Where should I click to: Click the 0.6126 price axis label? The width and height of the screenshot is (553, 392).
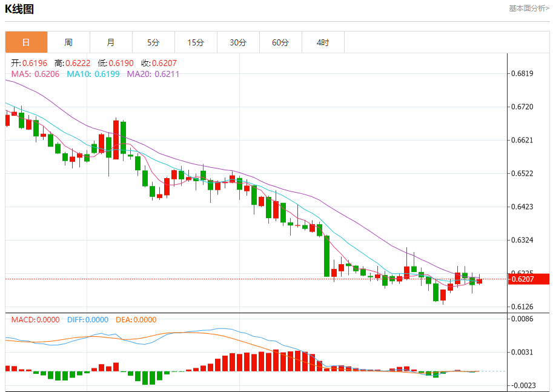[522, 307]
